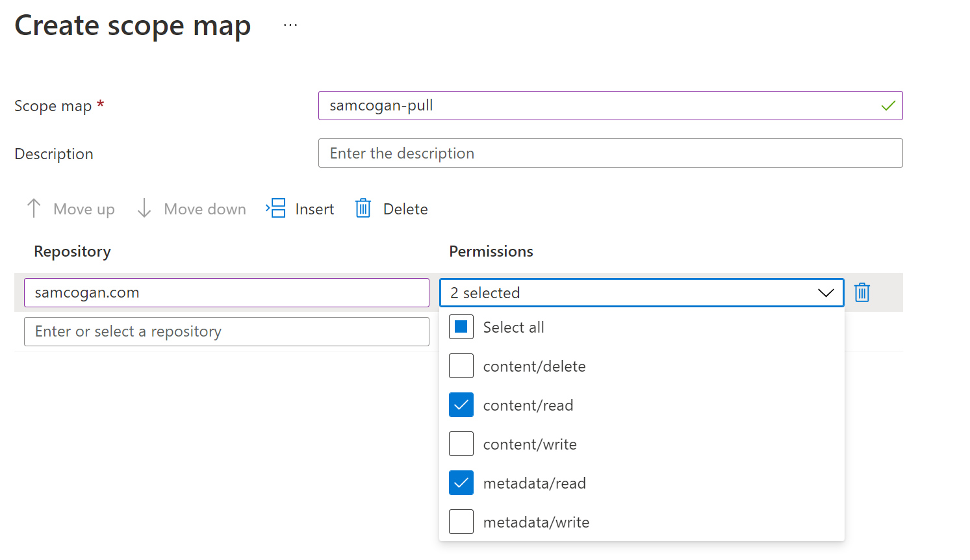Click the 'Select all' option label
Image resolution: width=970 pixels, height=560 pixels.
coord(513,327)
